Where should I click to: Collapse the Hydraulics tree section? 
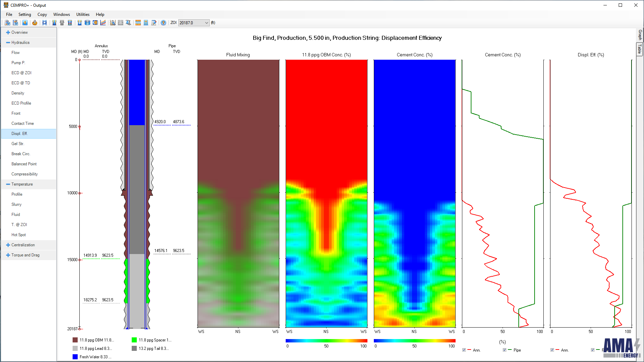(8, 43)
